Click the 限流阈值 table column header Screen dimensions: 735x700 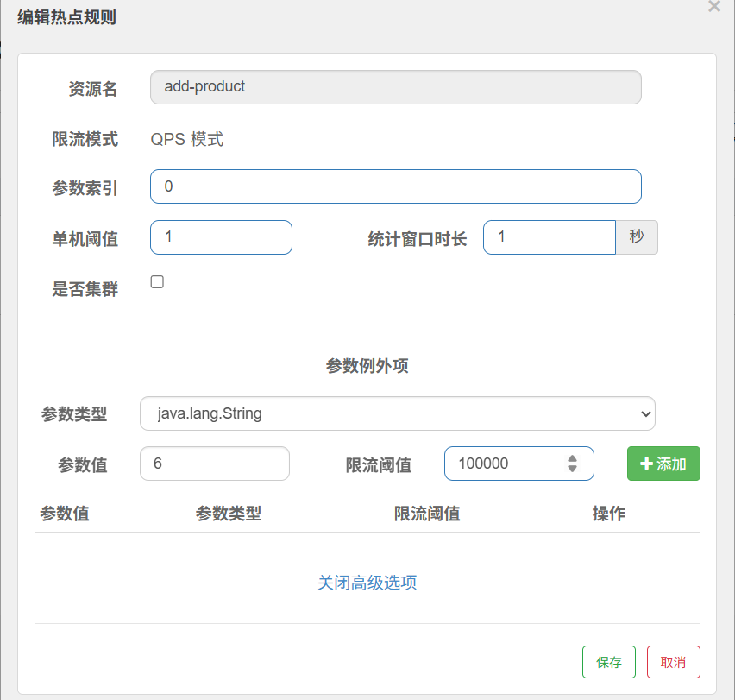[427, 514]
